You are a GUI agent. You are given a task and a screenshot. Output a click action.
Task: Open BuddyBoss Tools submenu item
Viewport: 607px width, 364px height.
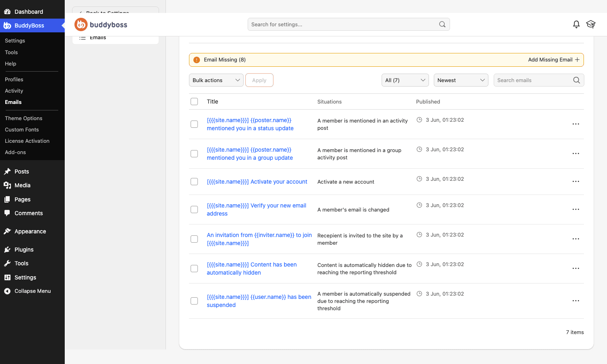11,53
